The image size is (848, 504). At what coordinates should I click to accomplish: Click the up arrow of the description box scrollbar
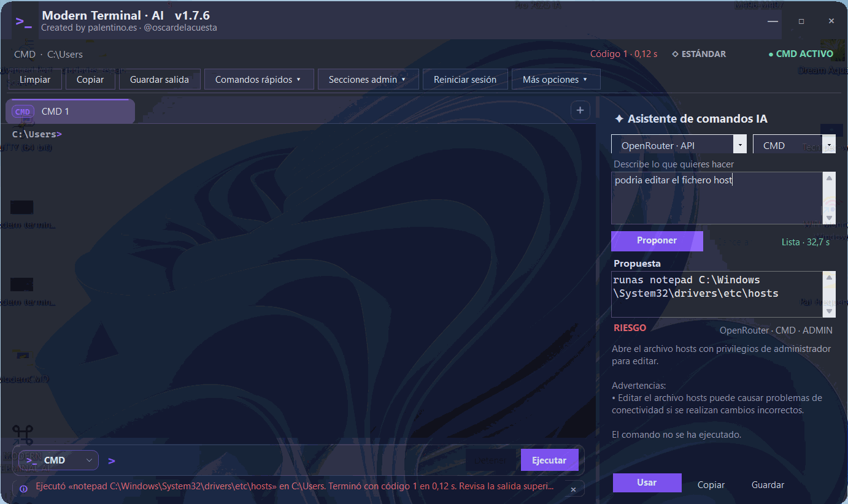pyautogui.click(x=830, y=178)
